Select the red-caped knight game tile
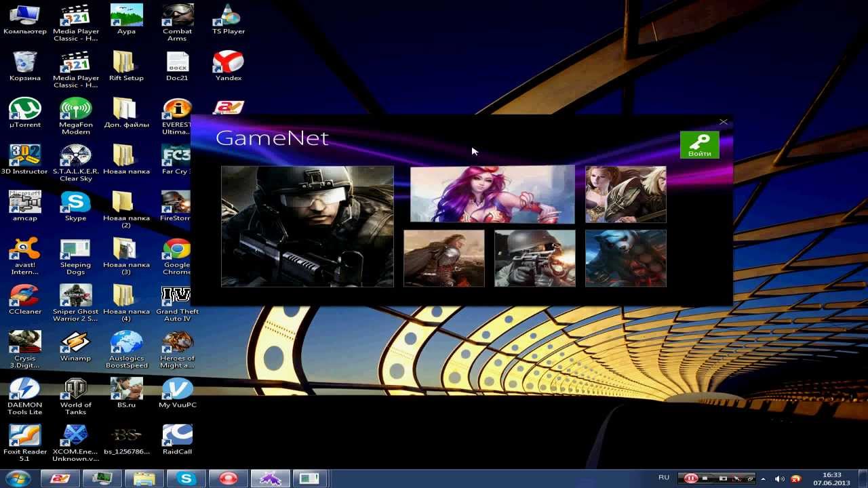The image size is (868, 488). tap(444, 258)
